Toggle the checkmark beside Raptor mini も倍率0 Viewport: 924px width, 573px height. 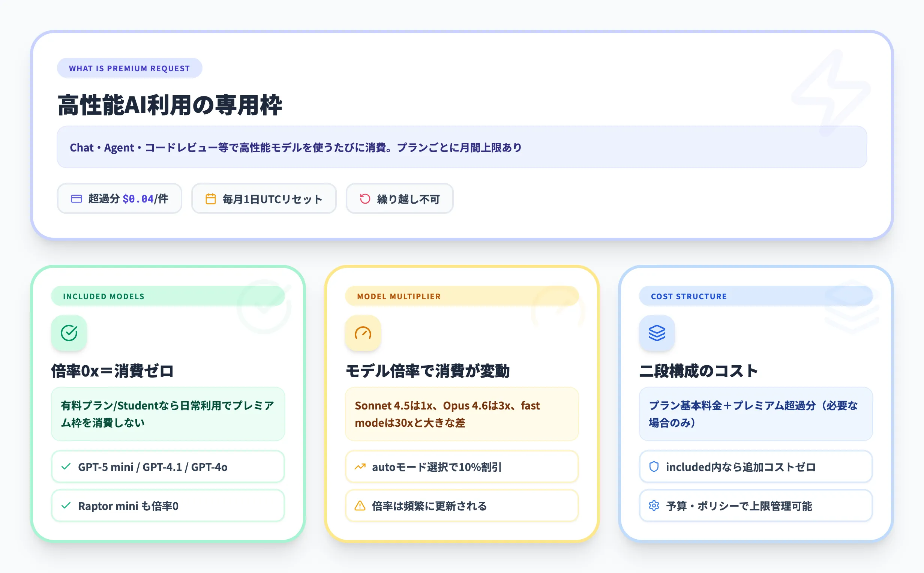click(67, 505)
